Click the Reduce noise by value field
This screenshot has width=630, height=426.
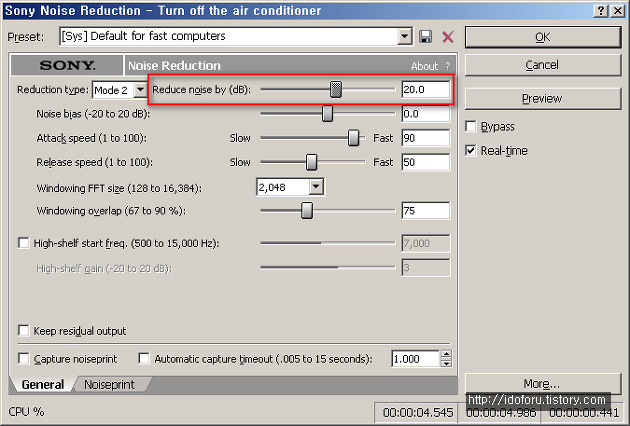(x=425, y=89)
